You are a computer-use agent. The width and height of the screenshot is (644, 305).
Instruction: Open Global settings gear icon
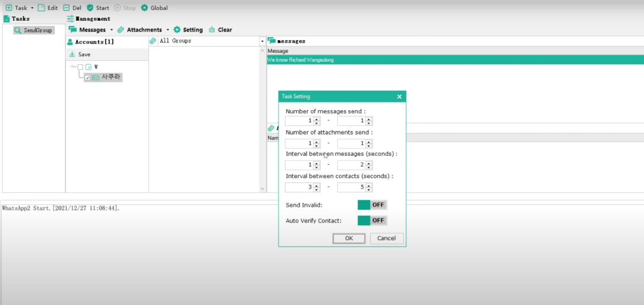pyautogui.click(x=145, y=8)
